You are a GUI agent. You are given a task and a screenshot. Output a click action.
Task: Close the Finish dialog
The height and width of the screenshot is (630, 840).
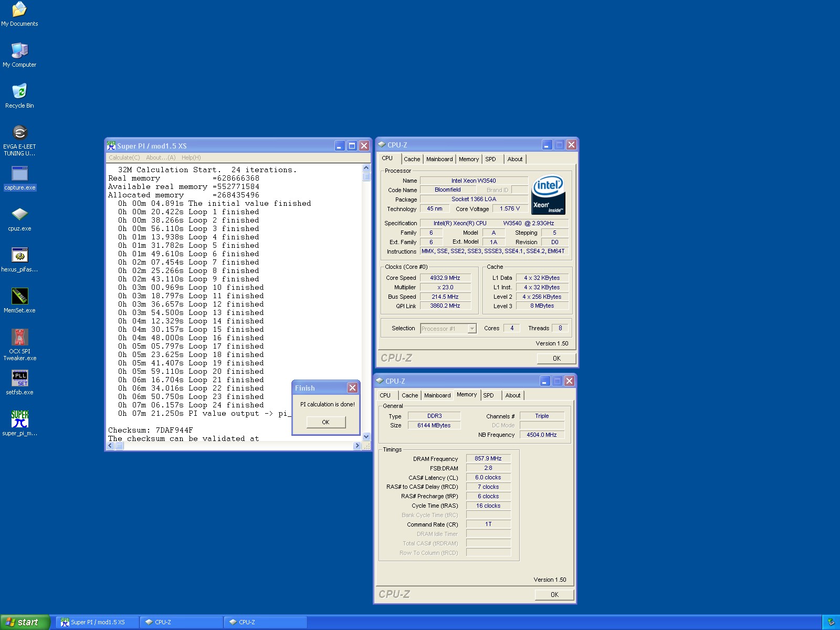[x=352, y=387]
